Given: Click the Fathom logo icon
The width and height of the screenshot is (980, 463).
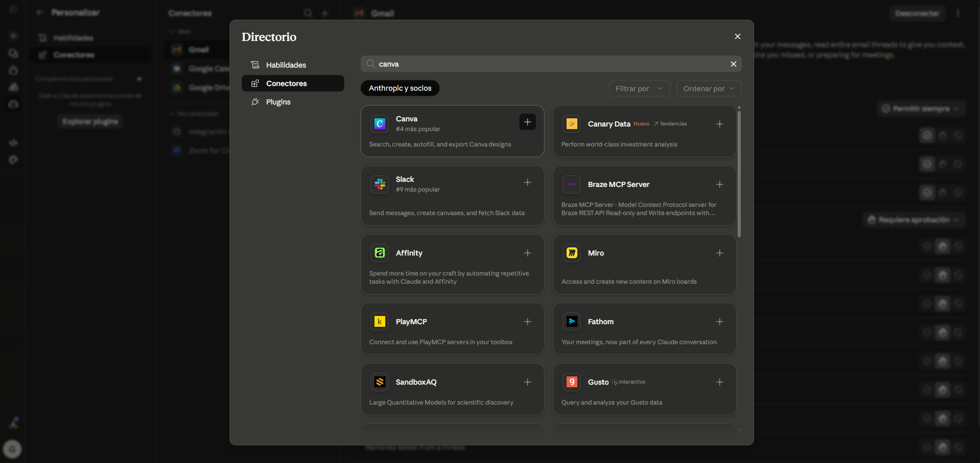Looking at the screenshot, I should pyautogui.click(x=572, y=321).
